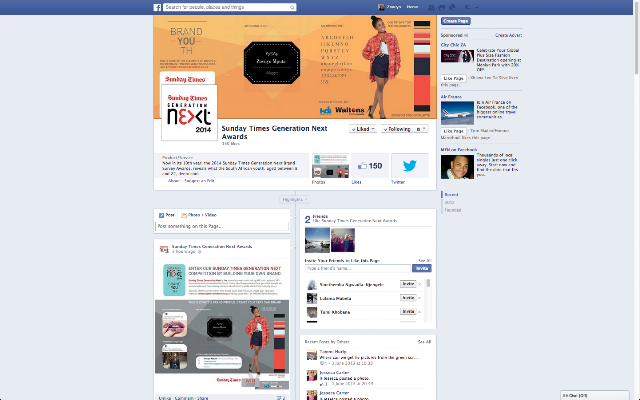
Task: Like Page for City Chic ZA ad
Action: (453, 78)
